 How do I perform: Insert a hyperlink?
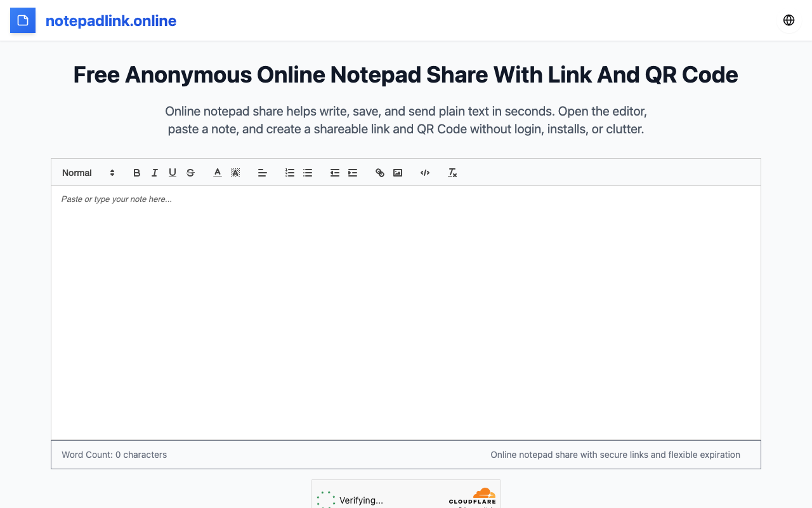(x=380, y=173)
